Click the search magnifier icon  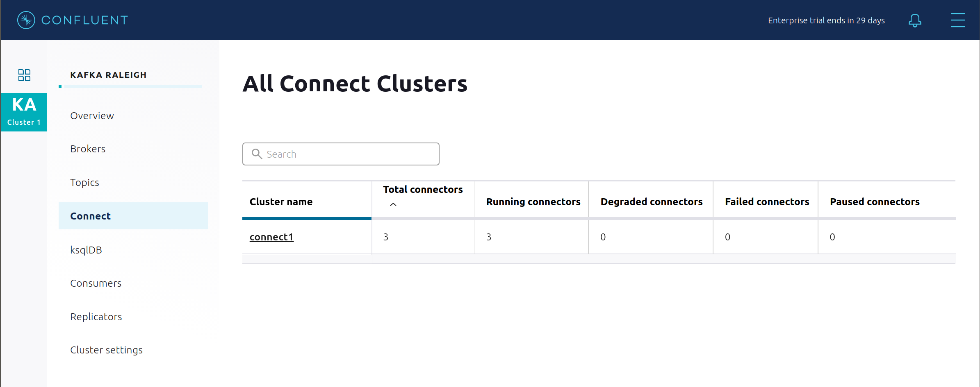click(x=257, y=154)
